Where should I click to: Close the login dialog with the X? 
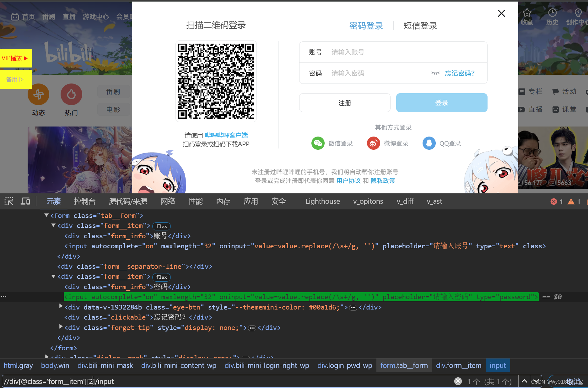click(501, 13)
